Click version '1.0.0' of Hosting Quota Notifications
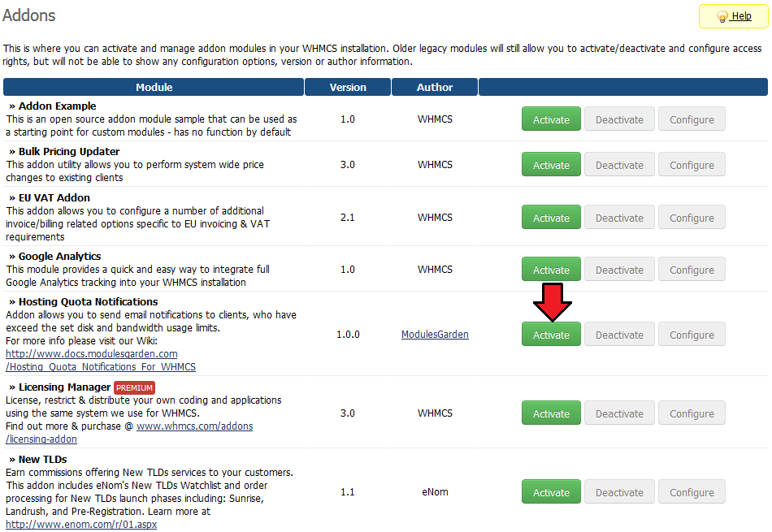 [x=348, y=334]
